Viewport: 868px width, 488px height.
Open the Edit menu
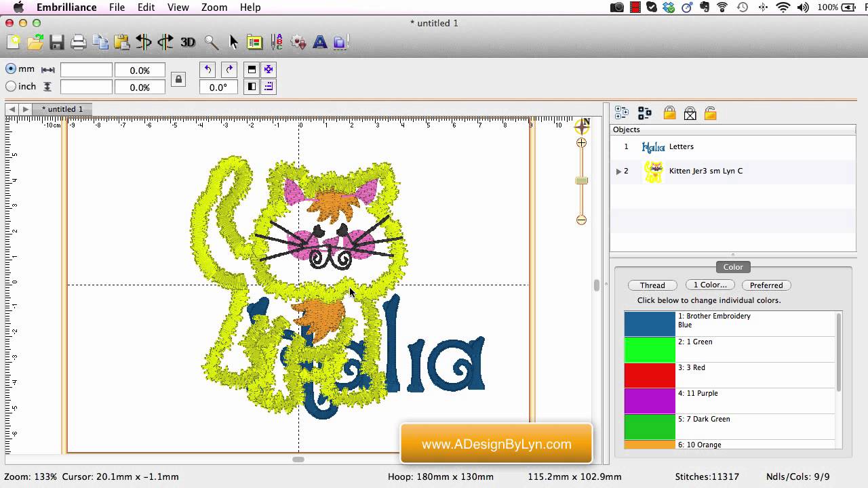pos(146,7)
